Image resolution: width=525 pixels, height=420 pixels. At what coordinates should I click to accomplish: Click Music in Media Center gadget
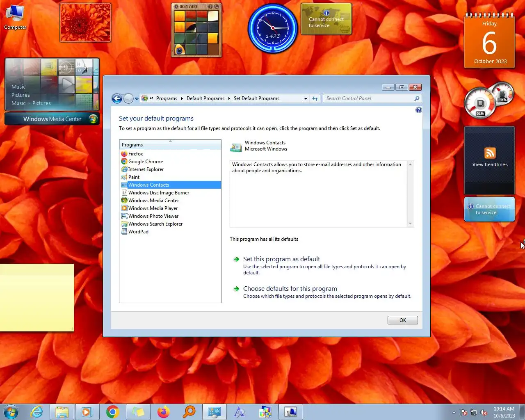18,87
